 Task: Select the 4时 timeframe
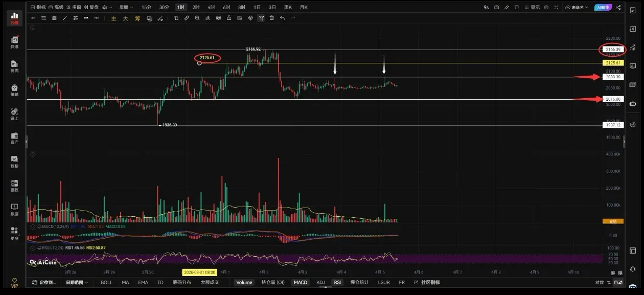pyautogui.click(x=211, y=7)
